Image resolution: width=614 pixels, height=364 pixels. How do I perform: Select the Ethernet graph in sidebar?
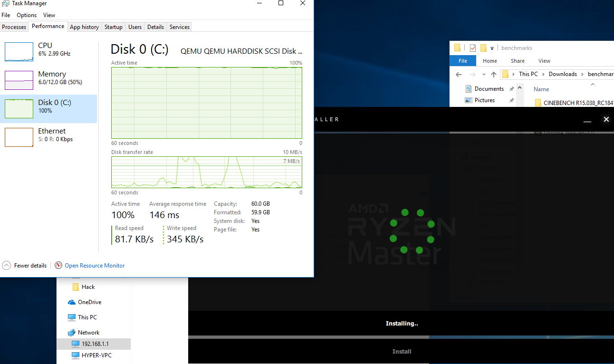(x=19, y=137)
